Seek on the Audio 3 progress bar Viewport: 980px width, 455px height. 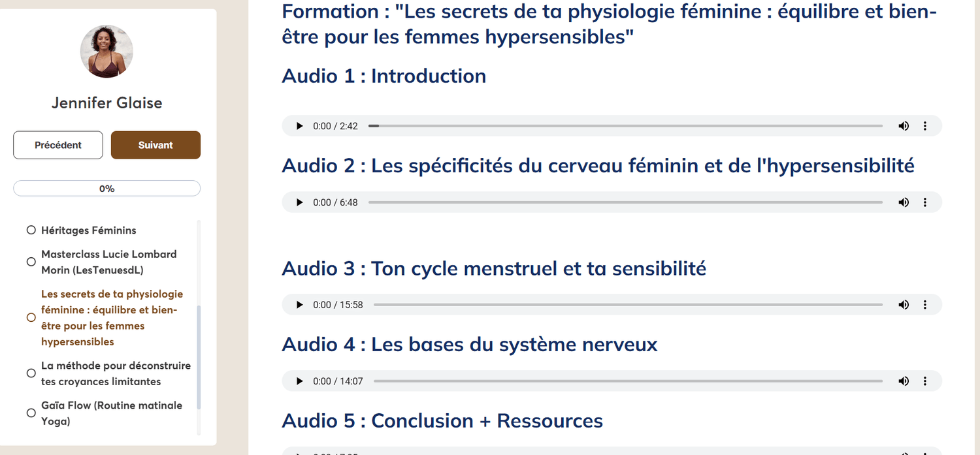click(627, 305)
